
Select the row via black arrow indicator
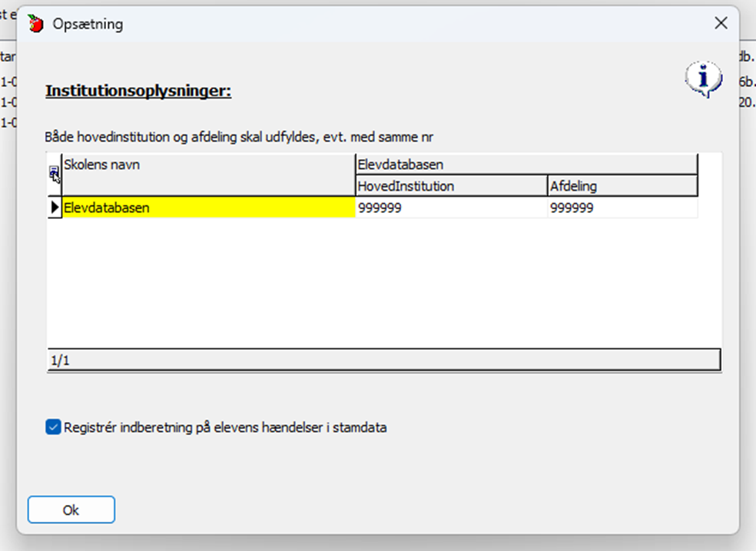[55, 207]
